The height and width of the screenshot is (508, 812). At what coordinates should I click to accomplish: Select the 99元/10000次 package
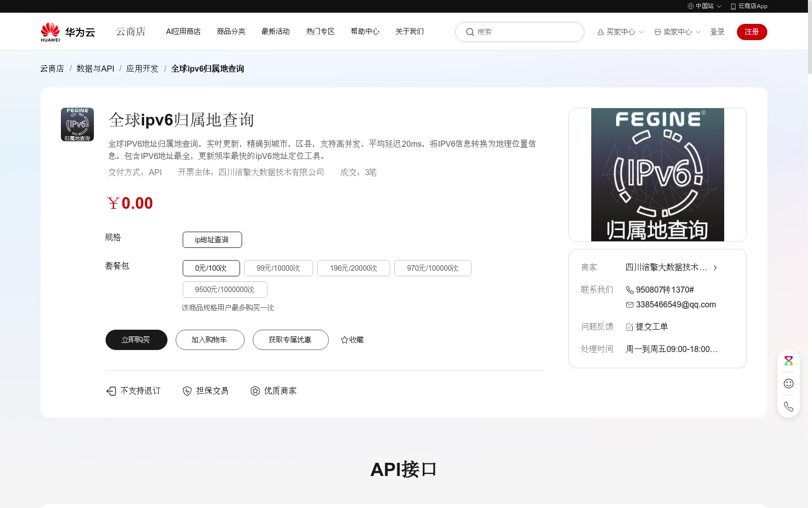click(x=279, y=268)
